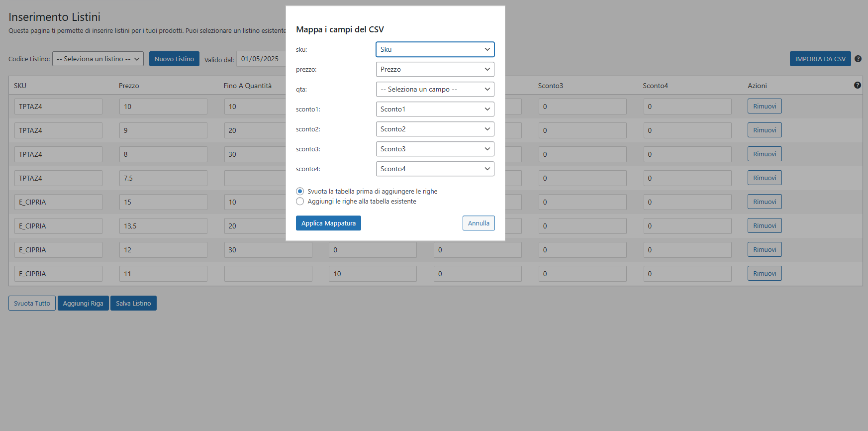868x431 pixels.
Task: Open the Codice Listino selection dropdown
Action: point(98,59)
